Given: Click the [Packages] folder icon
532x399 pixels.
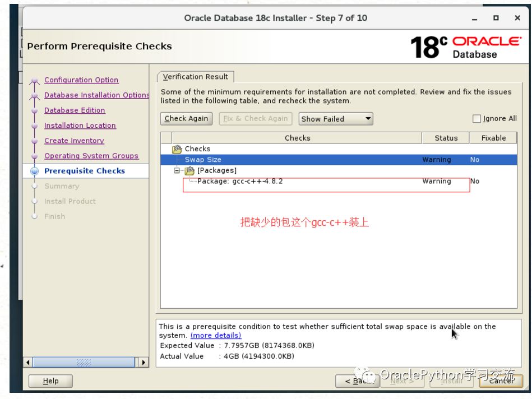Looking at the screenshot, I should (189, 170).
